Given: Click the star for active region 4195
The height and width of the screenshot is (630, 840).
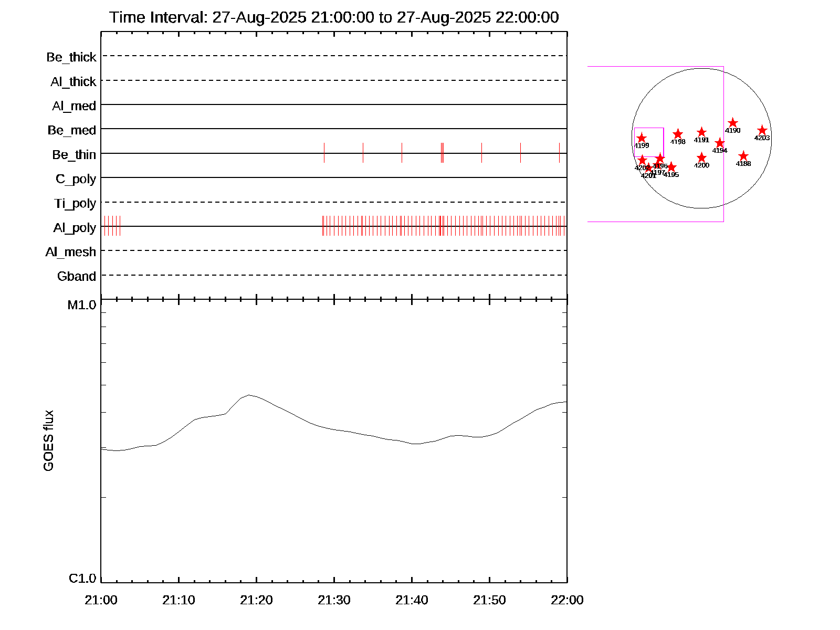Looking at the screenshot, I should tap(671, 167).
